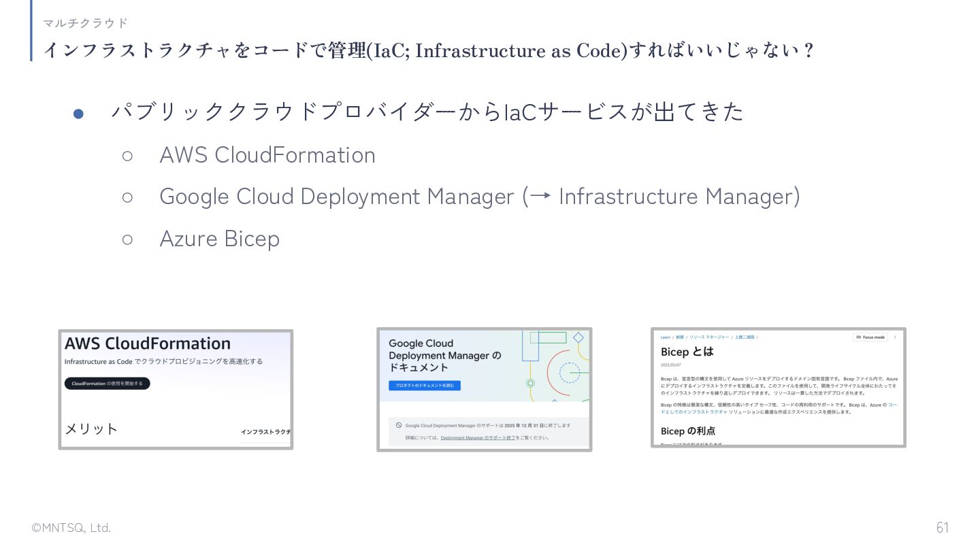The height and width of the screenshot is (551, 980).
Task: Click the 'AWS CloudFormation' bullet text
Action: [267, 155]
